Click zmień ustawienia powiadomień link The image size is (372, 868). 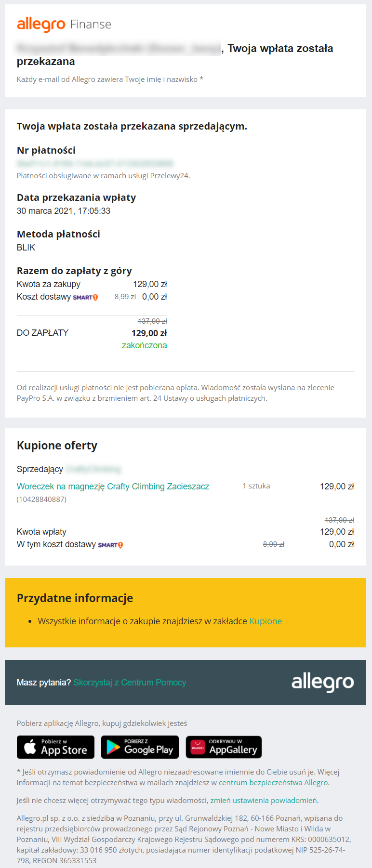(264, 801)
